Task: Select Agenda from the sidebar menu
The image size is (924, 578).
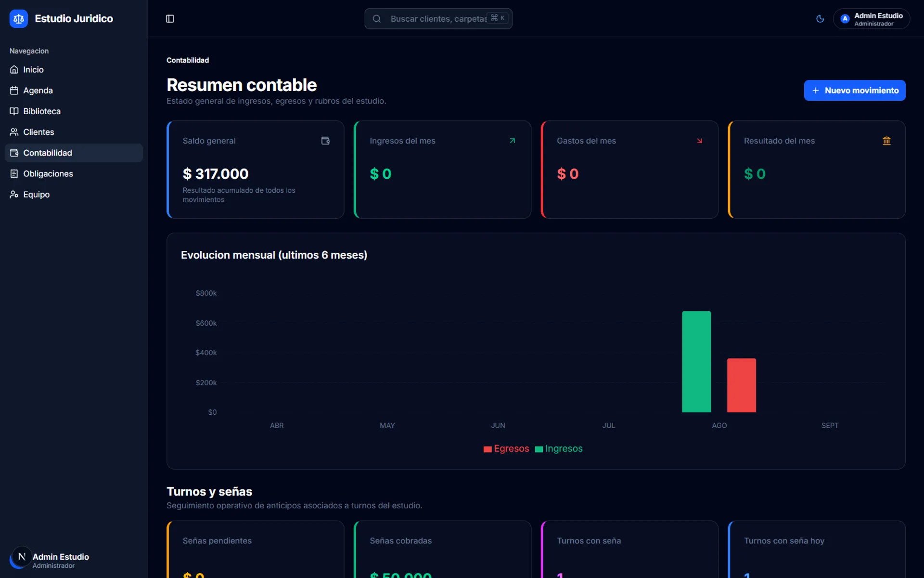Action: (x=74, y=91)
